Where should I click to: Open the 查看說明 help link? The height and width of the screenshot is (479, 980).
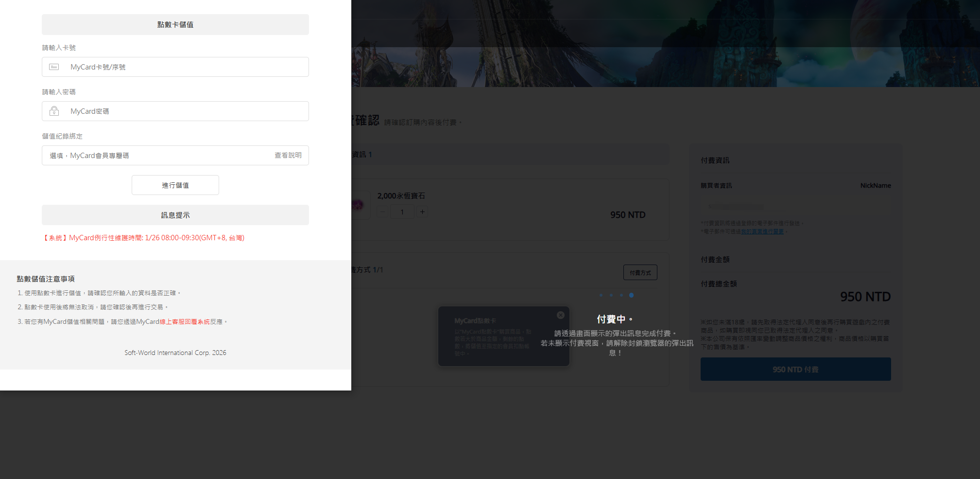[x=288, y=156]
